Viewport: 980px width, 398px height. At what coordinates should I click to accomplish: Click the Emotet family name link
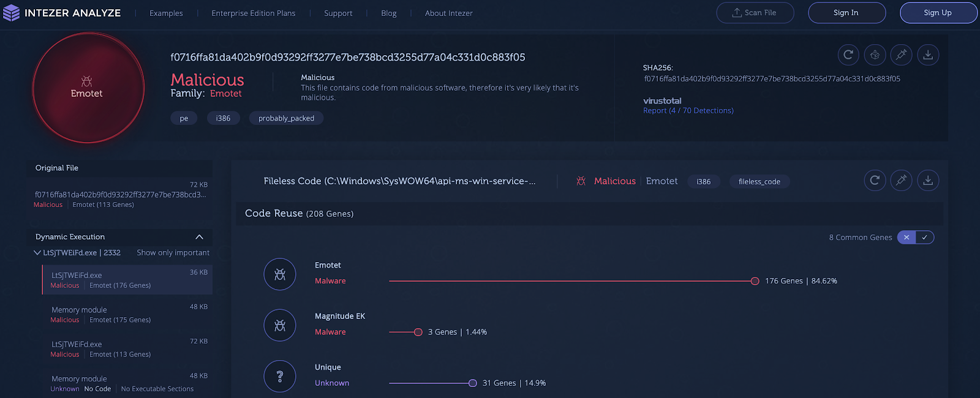226,94
